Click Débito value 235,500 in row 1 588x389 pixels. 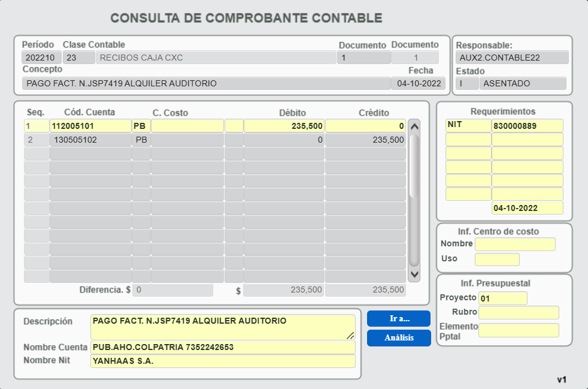(x=284, y=126)
